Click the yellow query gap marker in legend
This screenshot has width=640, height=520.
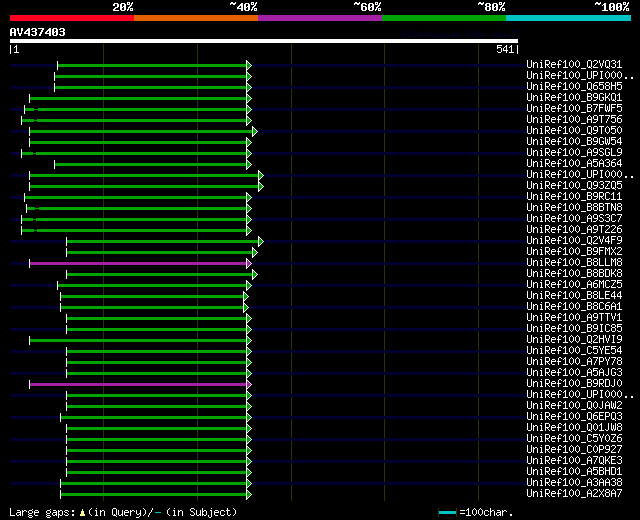82,513
